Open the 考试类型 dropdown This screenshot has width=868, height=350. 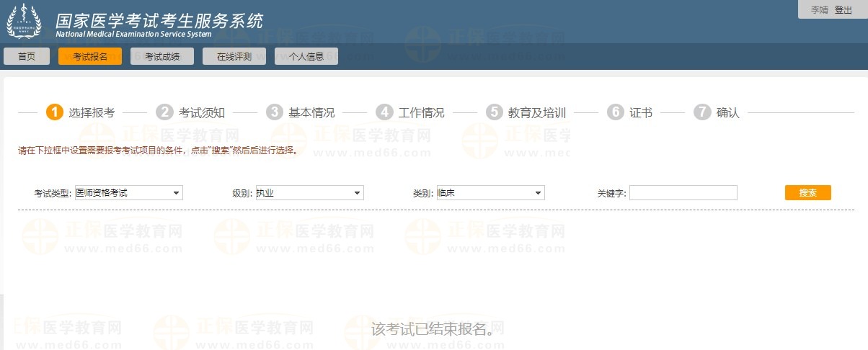(128, 193)
